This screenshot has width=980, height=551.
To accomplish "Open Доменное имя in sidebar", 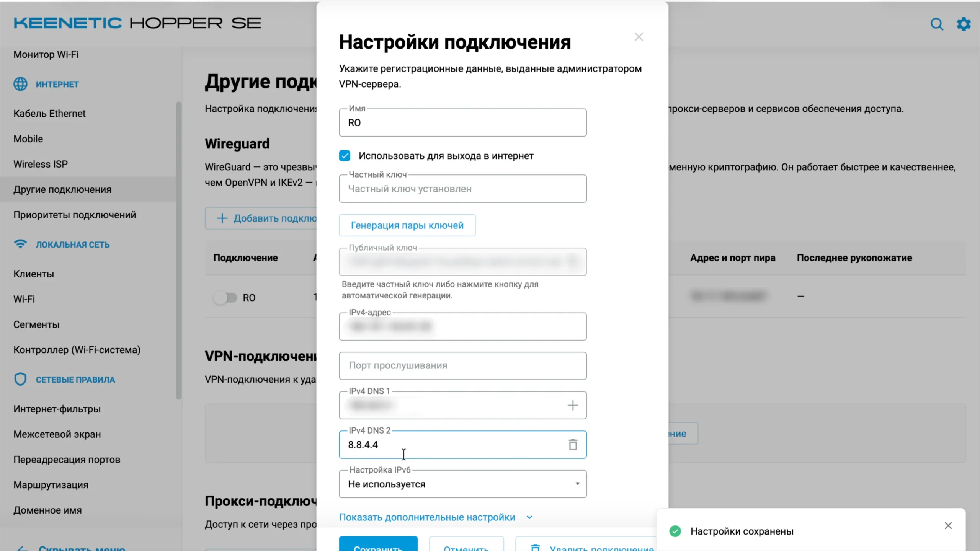I will 47,510.
